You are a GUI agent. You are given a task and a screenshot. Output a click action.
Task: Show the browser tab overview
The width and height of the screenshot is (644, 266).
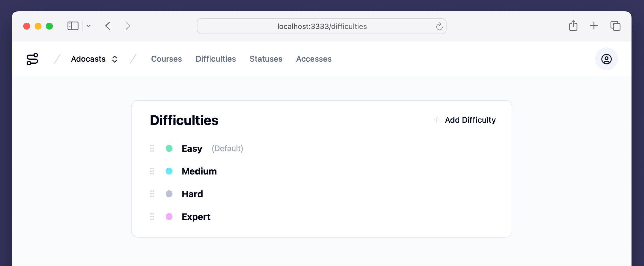point(615,26)
